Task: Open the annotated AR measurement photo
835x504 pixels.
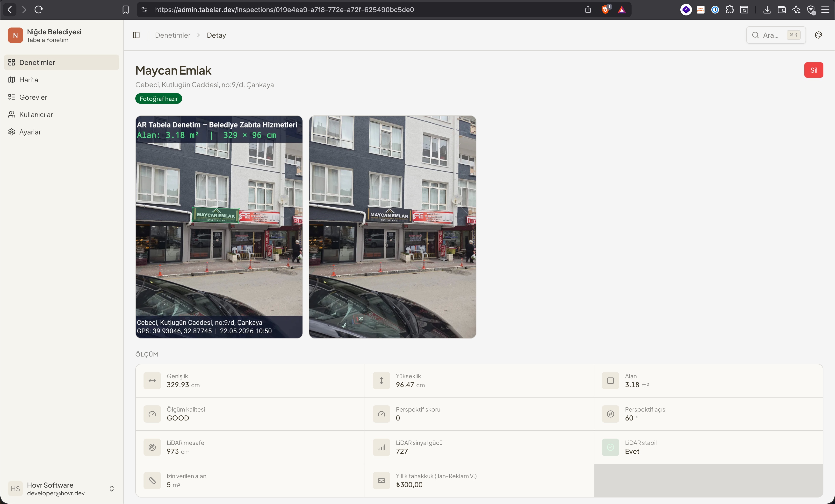Action: pos(219,227)
